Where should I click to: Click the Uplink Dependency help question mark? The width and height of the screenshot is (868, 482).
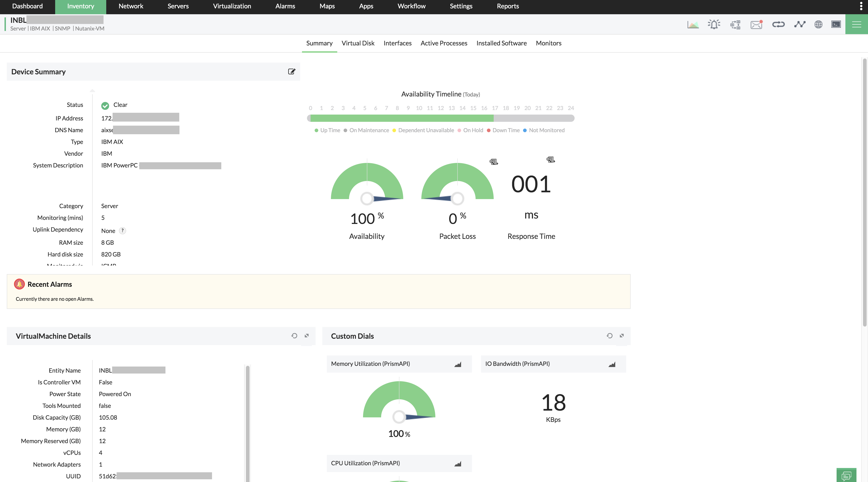pos(123,230)
